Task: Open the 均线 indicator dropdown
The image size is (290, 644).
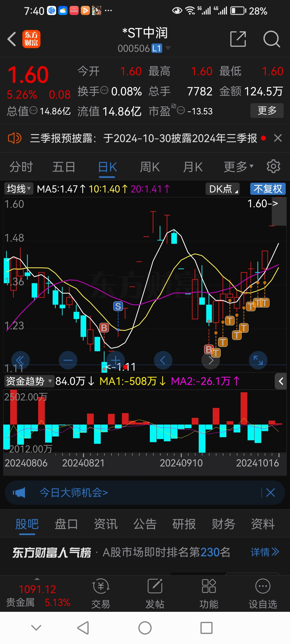Action: click(19, 189)
